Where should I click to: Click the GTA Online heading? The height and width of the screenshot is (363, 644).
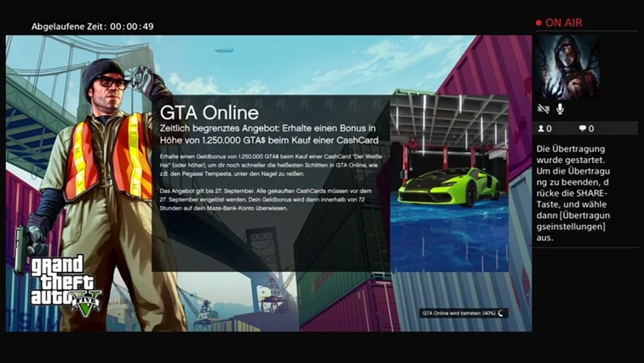(209, 112)
